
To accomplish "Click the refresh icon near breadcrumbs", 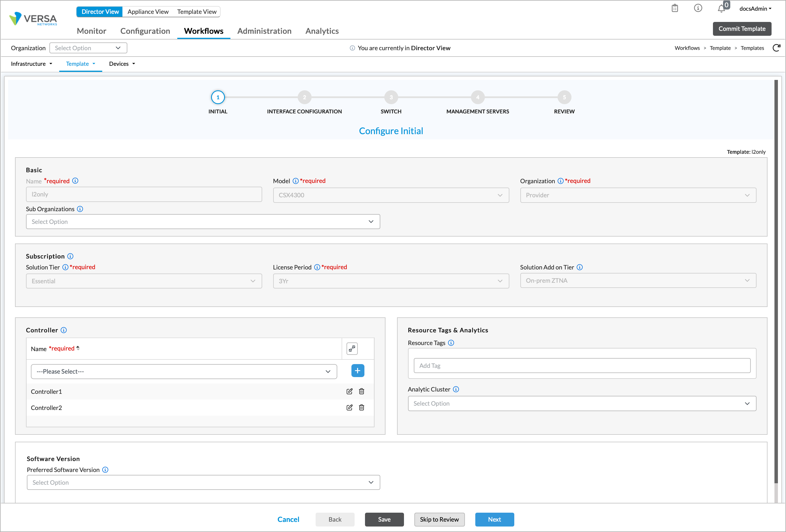I will click(x=776, y=48).
